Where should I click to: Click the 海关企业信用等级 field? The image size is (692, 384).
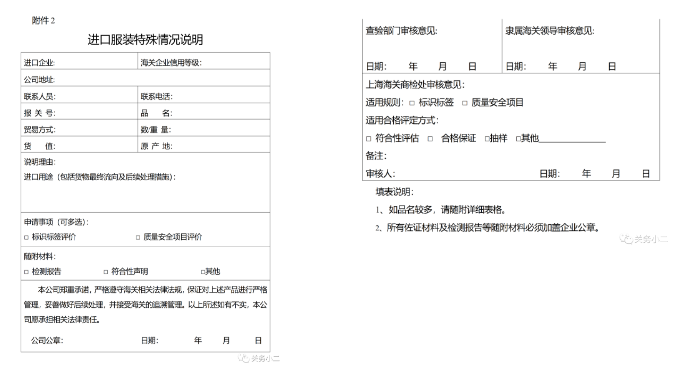click(x=204, y=61)
